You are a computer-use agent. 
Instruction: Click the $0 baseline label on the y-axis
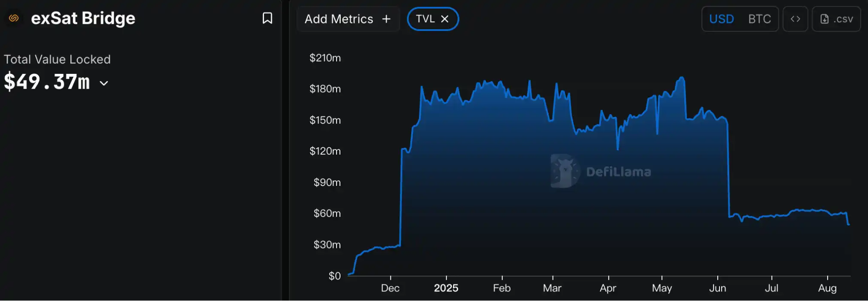(334, 276)
